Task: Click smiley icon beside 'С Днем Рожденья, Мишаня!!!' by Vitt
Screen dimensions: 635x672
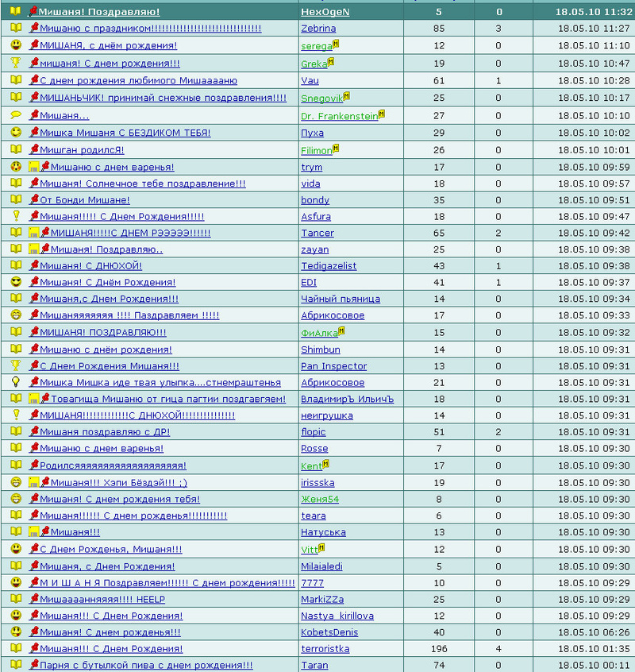Action: (16, 549)
